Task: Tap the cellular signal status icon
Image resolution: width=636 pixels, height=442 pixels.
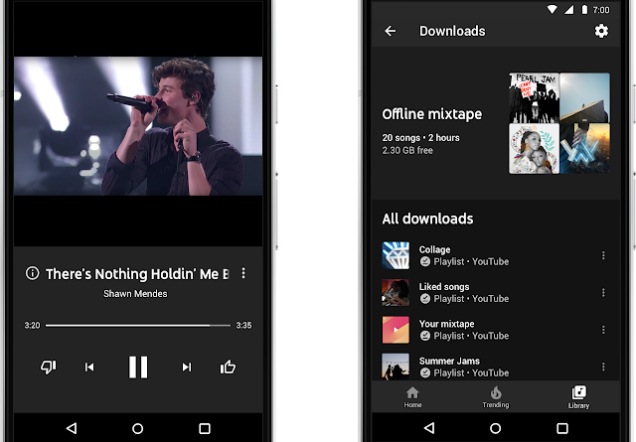Action: pos(569,9)
